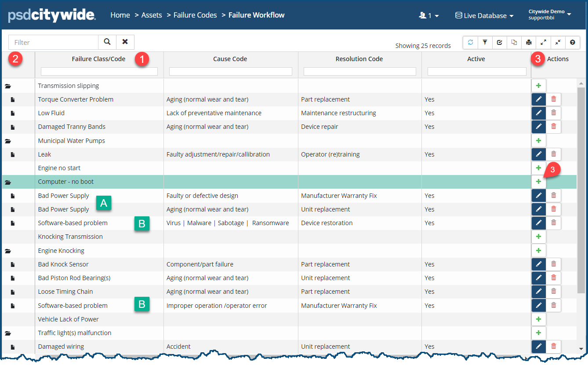The height and width of the screenshot is (365, 588).
Task: Open help via question mark icon
Action: [x=572, y=42]
